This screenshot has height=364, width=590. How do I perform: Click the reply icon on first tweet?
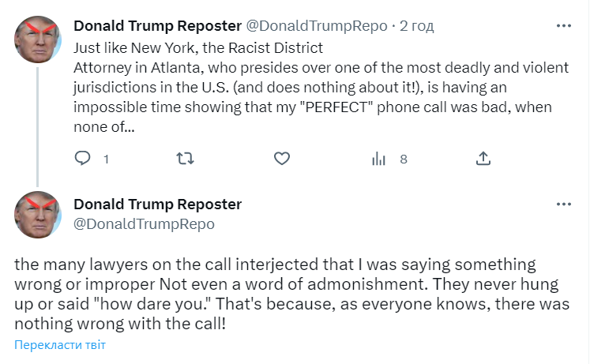pos(83,159)
